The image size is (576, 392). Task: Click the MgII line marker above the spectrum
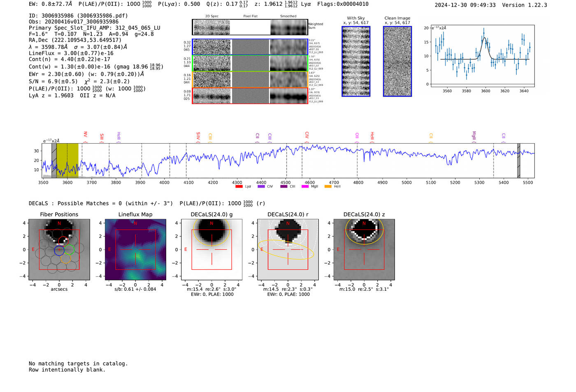pyautogui.click(x=474, y=135)
